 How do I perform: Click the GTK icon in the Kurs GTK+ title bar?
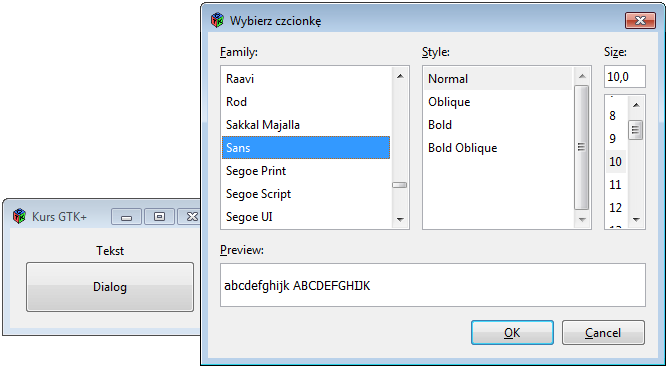pyautogui.click(x=19, y=216)
